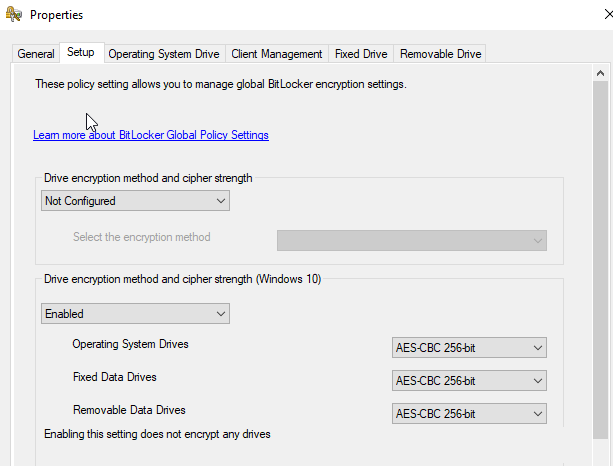Screen dimensions: 613x466
Task: Click the policy description text about BitLocker settings
Action: pyautogui.click(x=221, y=84)
